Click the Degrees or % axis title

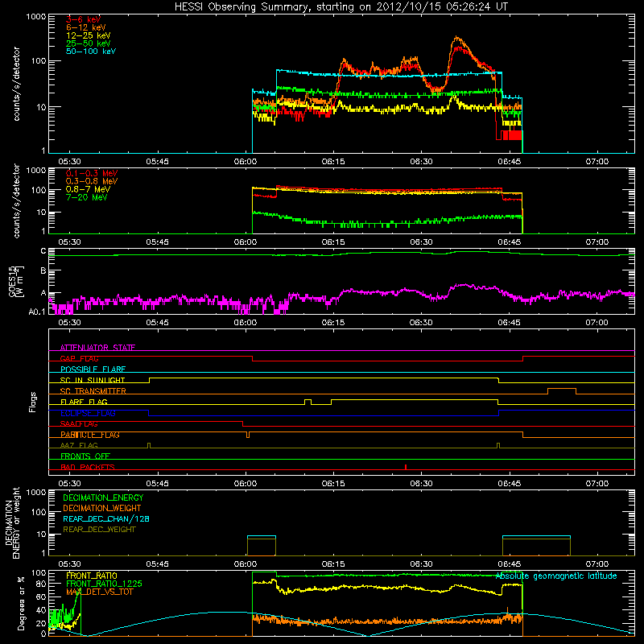(21, 603)
